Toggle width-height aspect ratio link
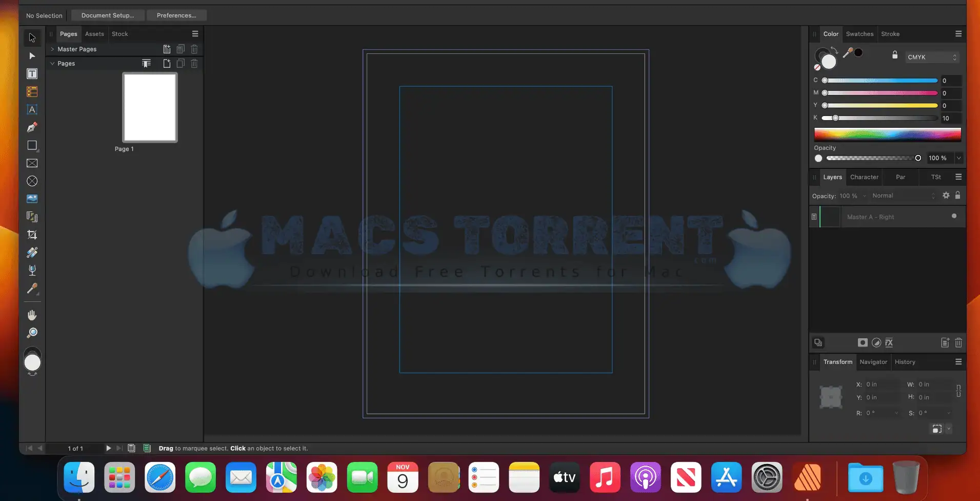 click(x=958, y=391)
